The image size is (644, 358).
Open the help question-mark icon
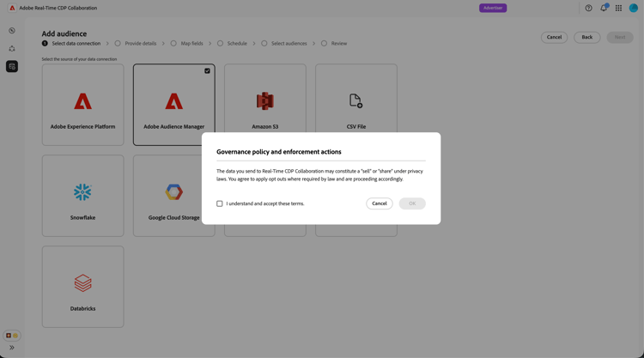click(x=588, y=8)
